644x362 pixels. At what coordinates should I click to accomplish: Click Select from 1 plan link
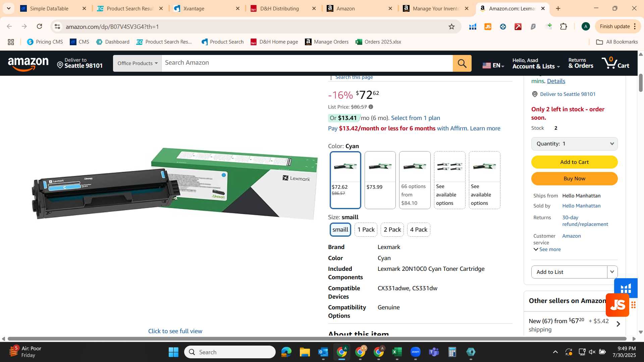(415, 118)
